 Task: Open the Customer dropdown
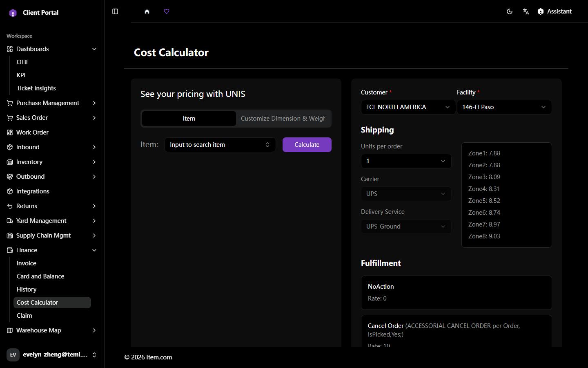click(408, 107)
